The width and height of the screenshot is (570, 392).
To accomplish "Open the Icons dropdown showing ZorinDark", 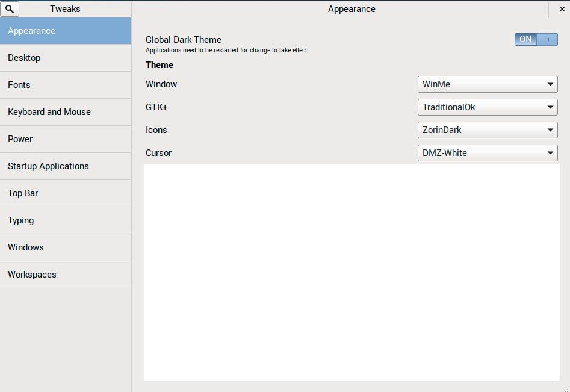I will point(487,130).
